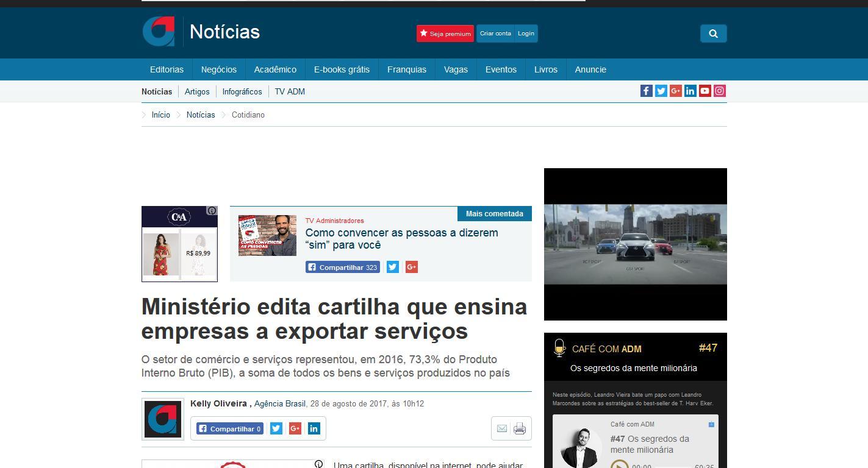Open the Negócios menu item
This screenshot has height=468, width=868.
(x=219, y=69)
